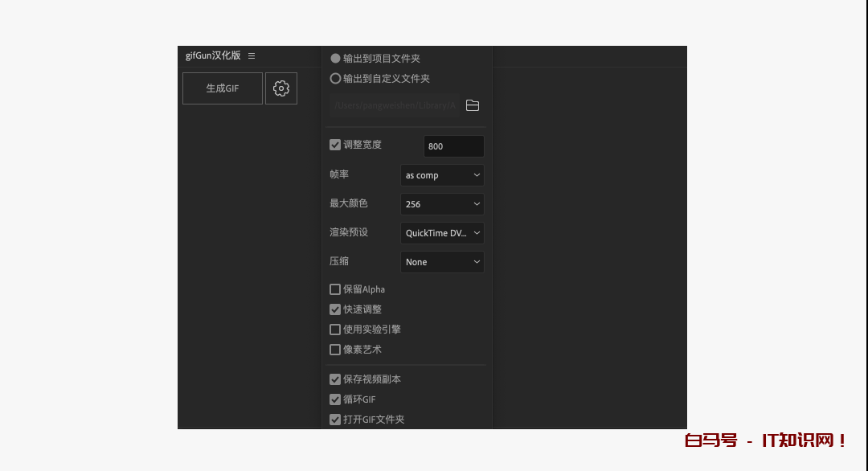Uncheck the 打开GIF文件夹 option
868x471 pixels.
(334, 419)
